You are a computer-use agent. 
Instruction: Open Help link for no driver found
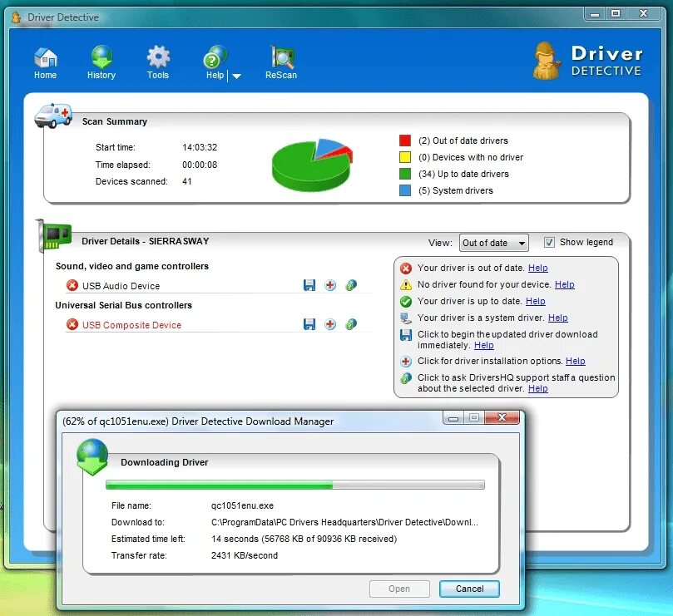point(564,285)
